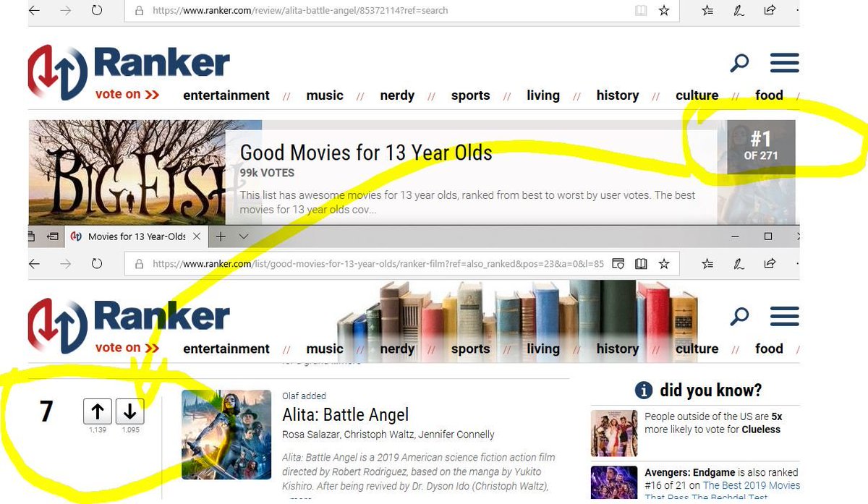Open the Ranker hamburger menu in the bottom window
Screen dimensions: 868x504
[785, 316]
